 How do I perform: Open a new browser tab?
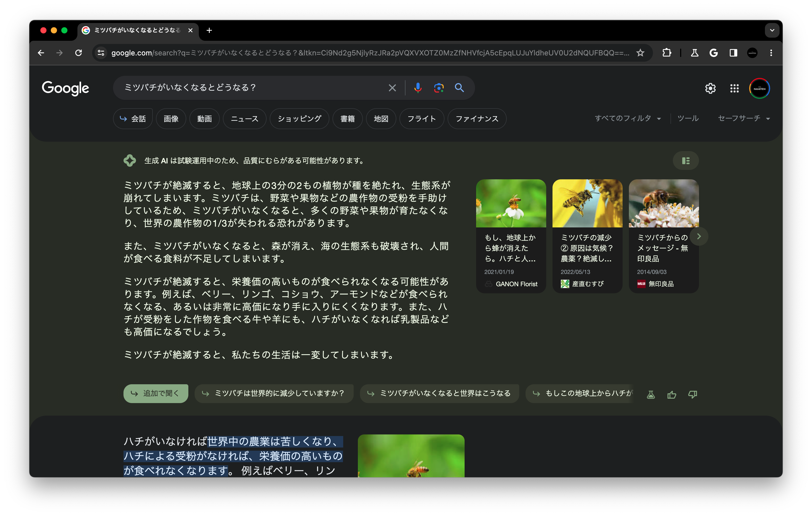(209, 30)
